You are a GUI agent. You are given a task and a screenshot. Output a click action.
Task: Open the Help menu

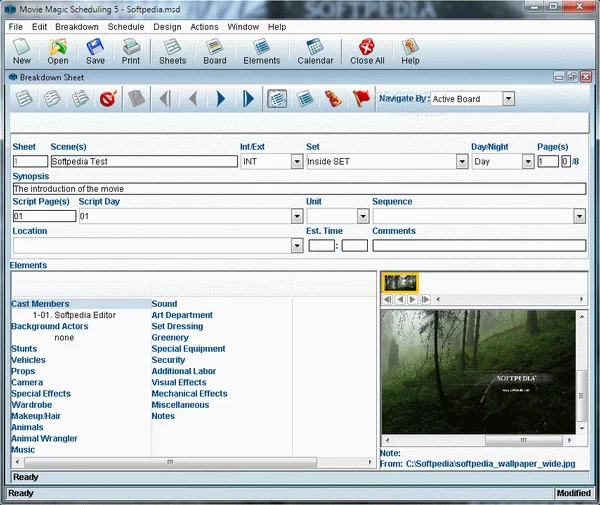pyautogui.click(x=277, y=27)
